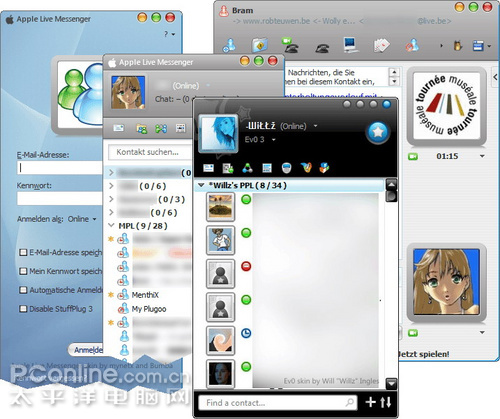This screenshot has height=419, width=500.
Task: Click scroll up arrow in Bram notice box
Action: coord(394,72)
